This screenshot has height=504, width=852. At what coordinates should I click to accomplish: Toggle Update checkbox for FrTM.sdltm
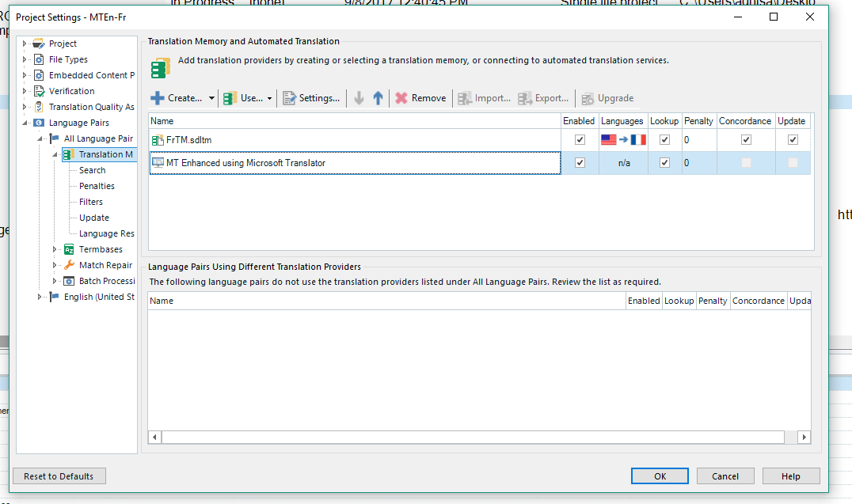coord(793,140)
